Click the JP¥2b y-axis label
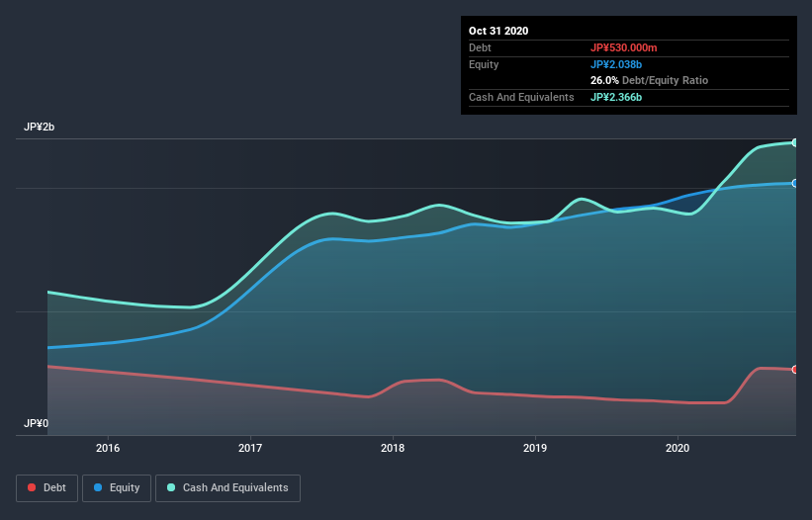The width and height of the screenshot is (812, 520). pyautogui.click(x=39, y=127)
